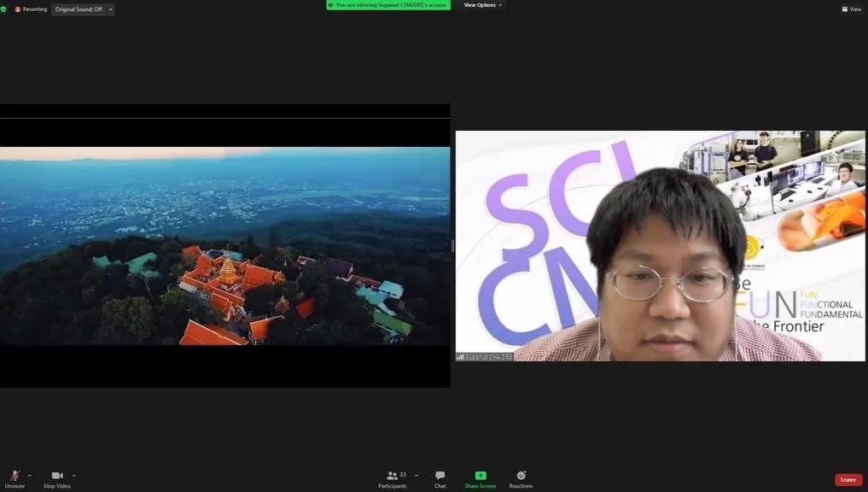
Task: Open video options arrow beside Stop Video
Action: point(74,476)
